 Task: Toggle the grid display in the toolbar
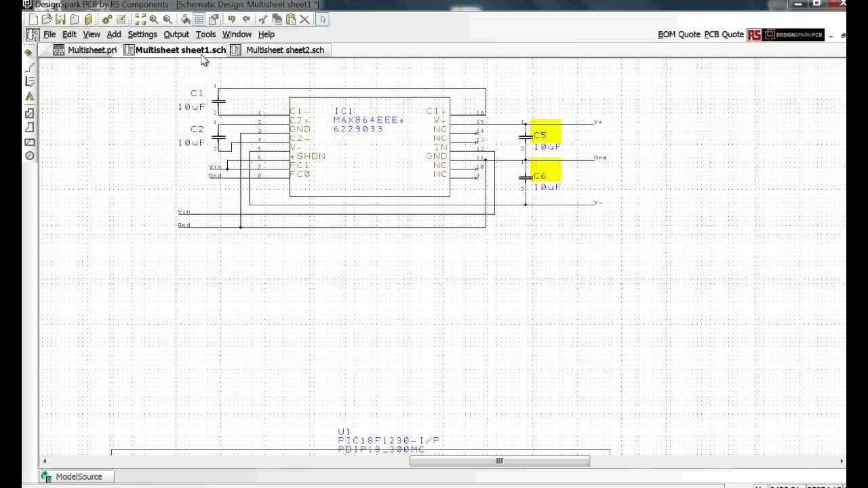click(198, 19)
